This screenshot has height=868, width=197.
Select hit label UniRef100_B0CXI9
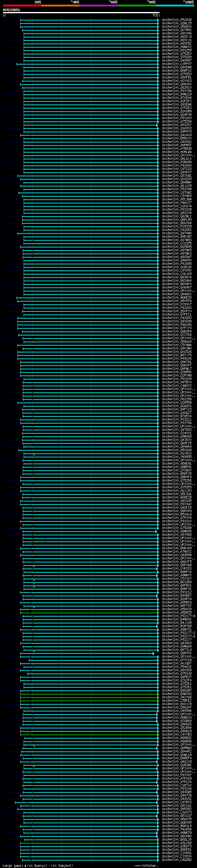(x=177, y=704)
